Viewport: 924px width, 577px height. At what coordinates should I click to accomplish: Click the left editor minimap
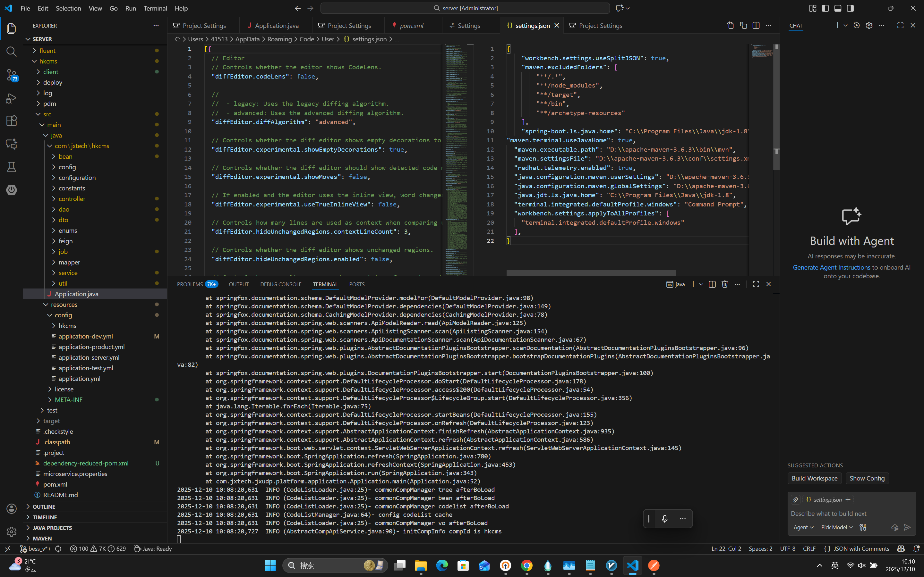[x=456, y=153]
